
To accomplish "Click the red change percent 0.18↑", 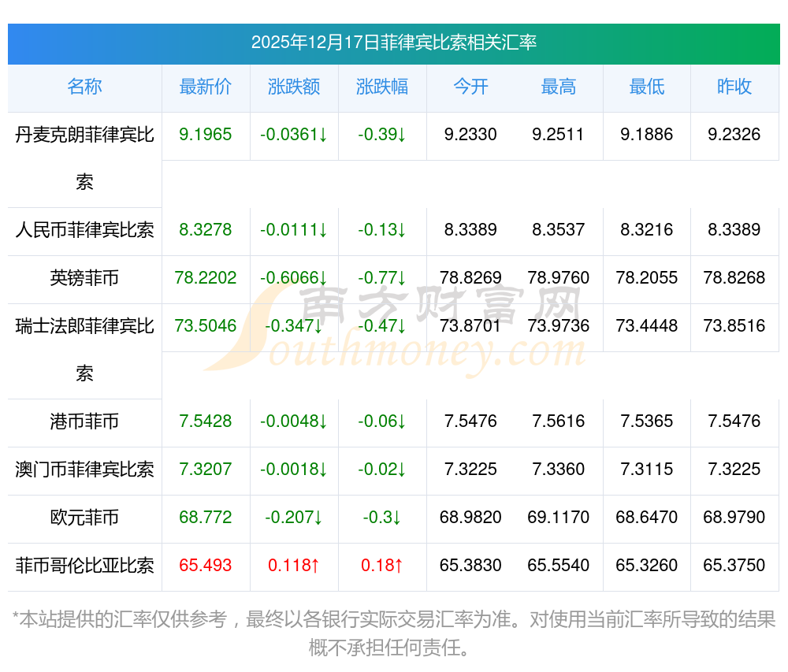I will (382, 566).
